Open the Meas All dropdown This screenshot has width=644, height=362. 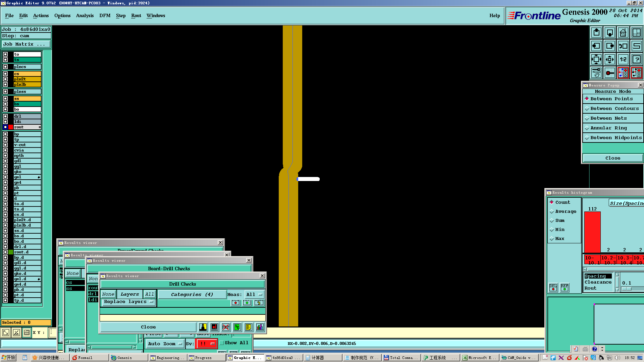254,295
